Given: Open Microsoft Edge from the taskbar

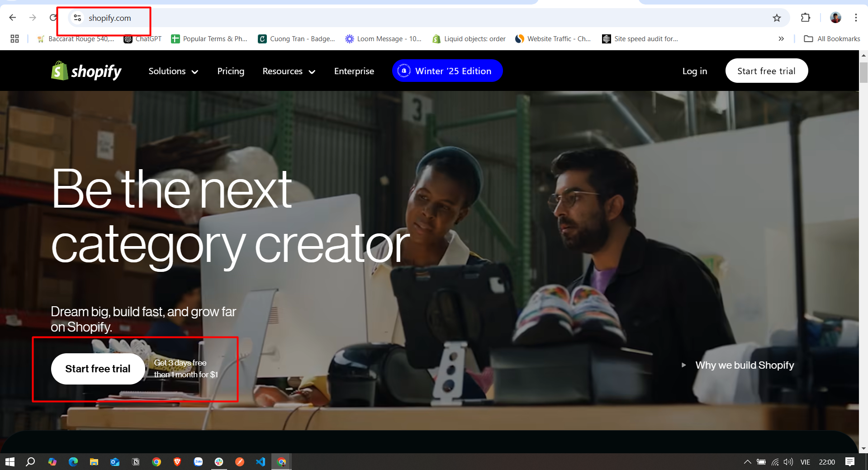Looking at the screenshot, I should tap(73, 462).
